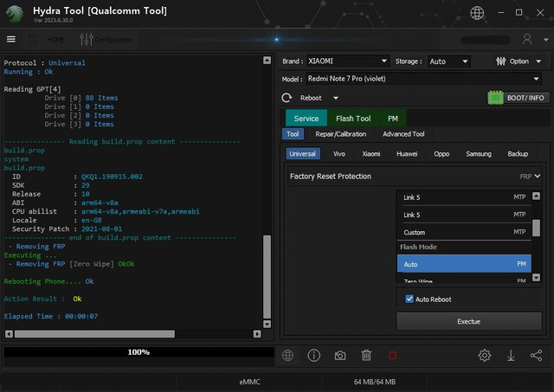Click the Option sliders icon

[500, 61]
